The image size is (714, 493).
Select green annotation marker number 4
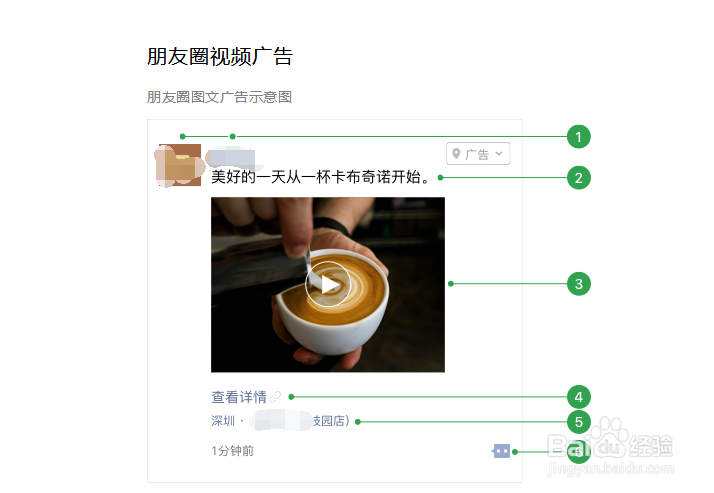point(578,397)
